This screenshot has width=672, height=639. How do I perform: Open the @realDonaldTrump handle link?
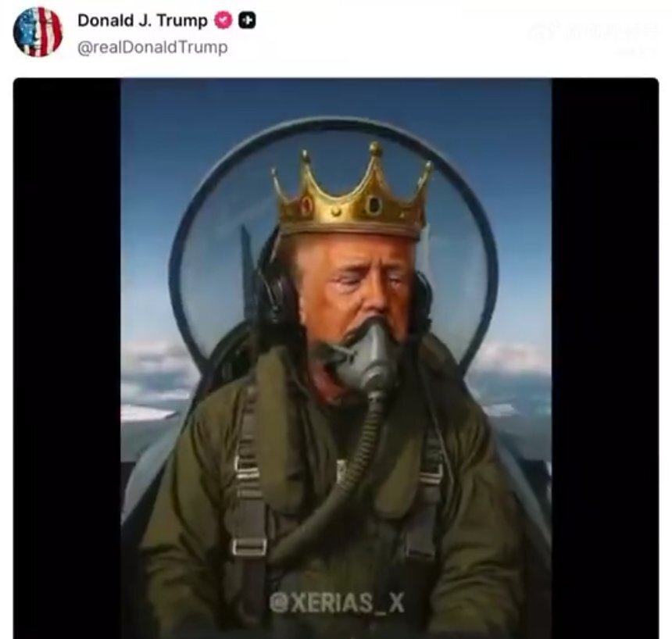152,47
